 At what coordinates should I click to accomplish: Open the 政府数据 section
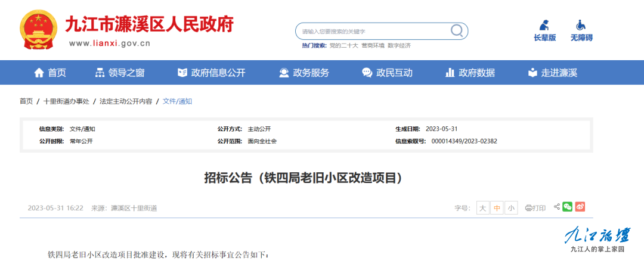[470, 73]
